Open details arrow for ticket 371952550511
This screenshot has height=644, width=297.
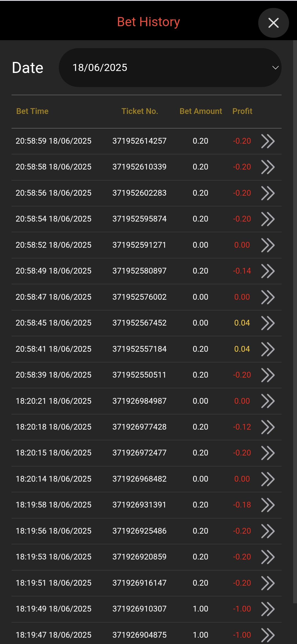click(268, 375)
